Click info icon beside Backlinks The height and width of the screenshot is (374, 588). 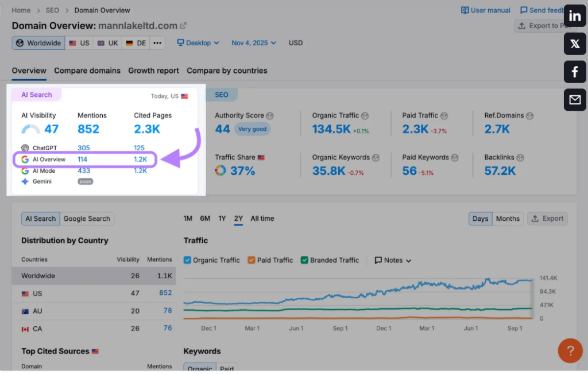point(520,158)
